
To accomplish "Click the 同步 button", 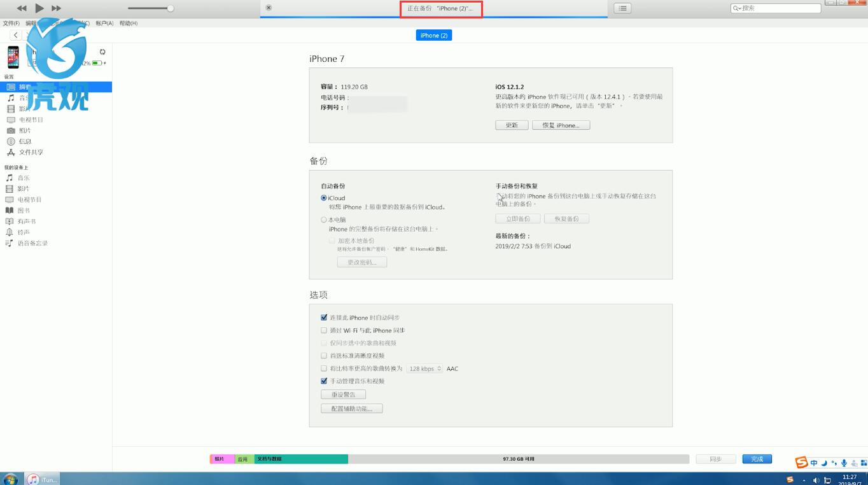I will click(716, 459).
